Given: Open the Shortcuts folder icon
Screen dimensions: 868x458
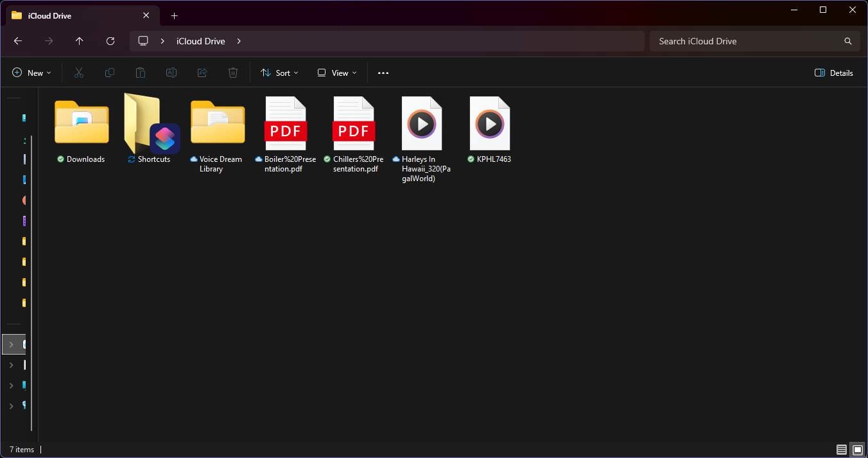Looking at the screenshot, I should pos(152,123).
